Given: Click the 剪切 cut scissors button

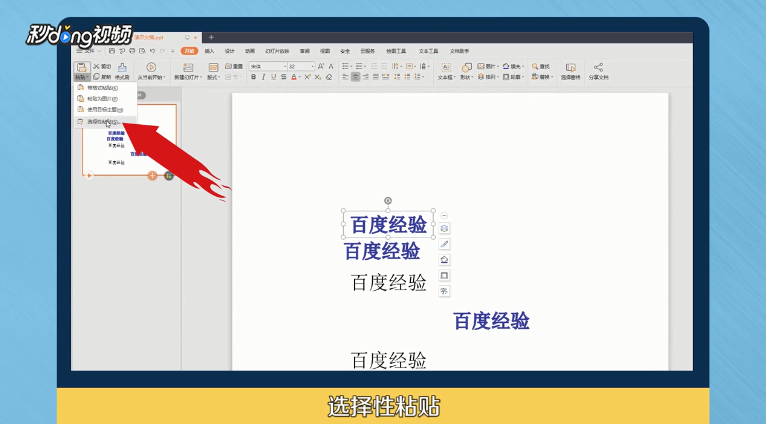Looking at the screenshot, I should point(102,66).
